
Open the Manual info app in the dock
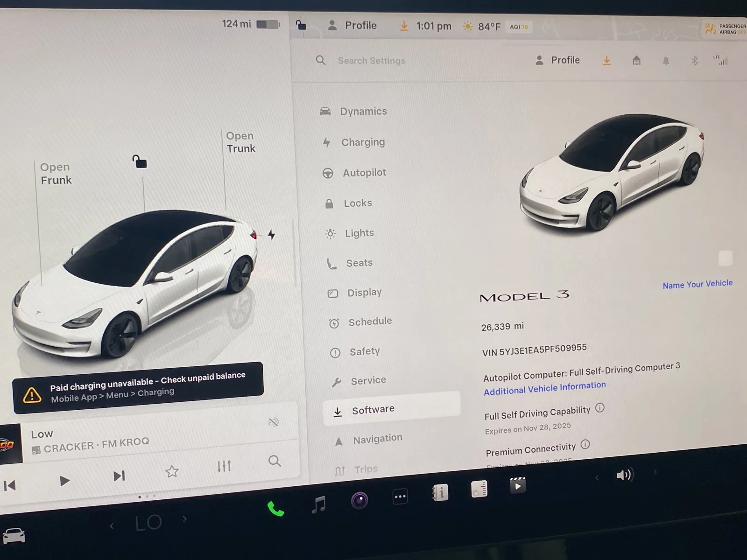(x=440, y=493)
